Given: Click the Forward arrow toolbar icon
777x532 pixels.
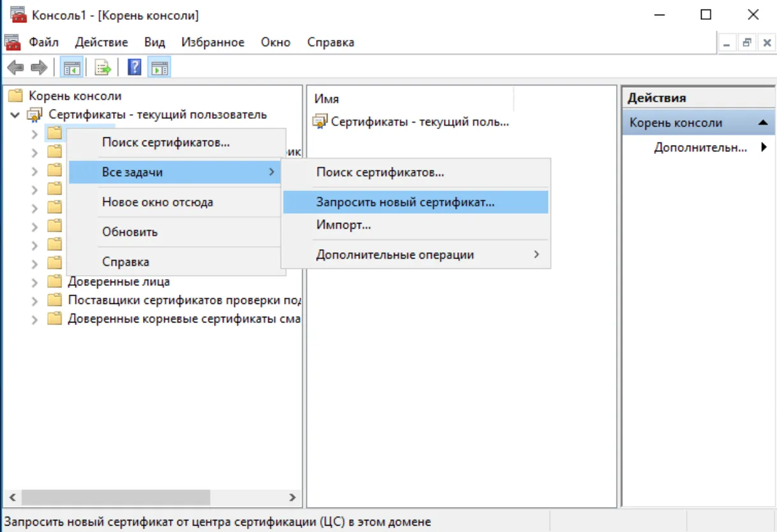Looking at the screenshot, I should [39, 67].
